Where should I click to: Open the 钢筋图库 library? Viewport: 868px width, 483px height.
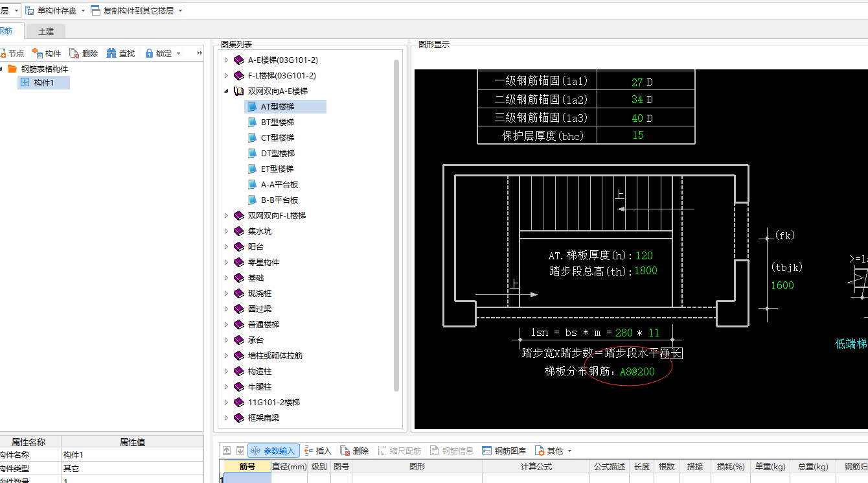click(504, 451)
